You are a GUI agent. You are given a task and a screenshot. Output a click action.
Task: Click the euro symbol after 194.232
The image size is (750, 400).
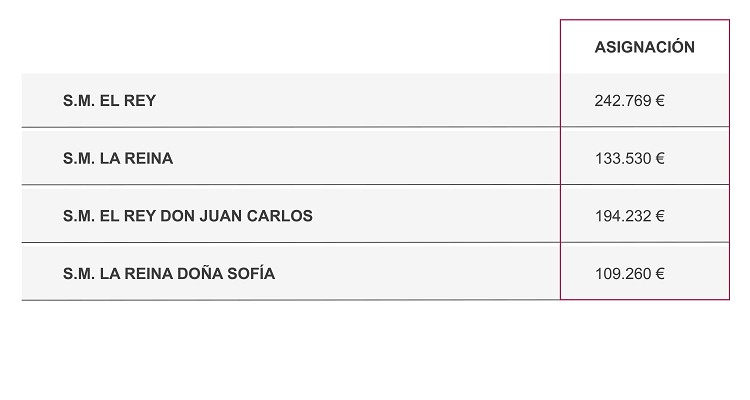[660, 216]
